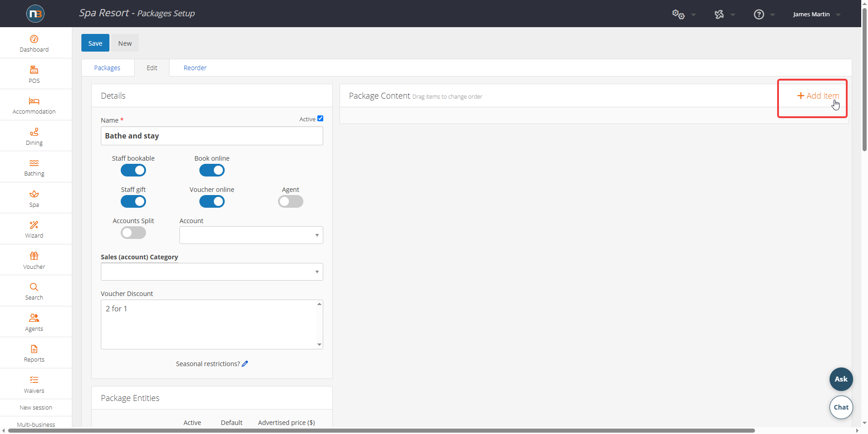Click the horizontal scrollbar at the bottom
The height and width of the screenshot is (434, 868).
click(382, 431)
